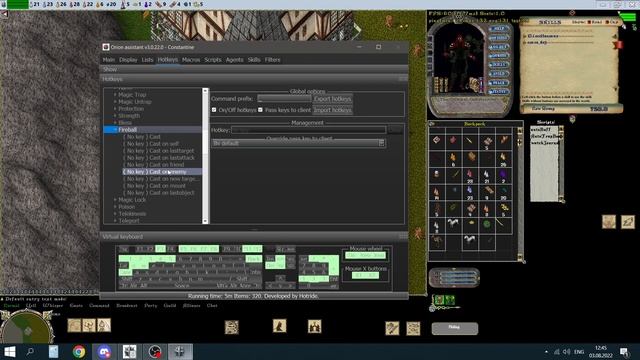This screenshot has width=640, height=360.
Task: Switch to the Macros tab
Action: pos(191,60)
